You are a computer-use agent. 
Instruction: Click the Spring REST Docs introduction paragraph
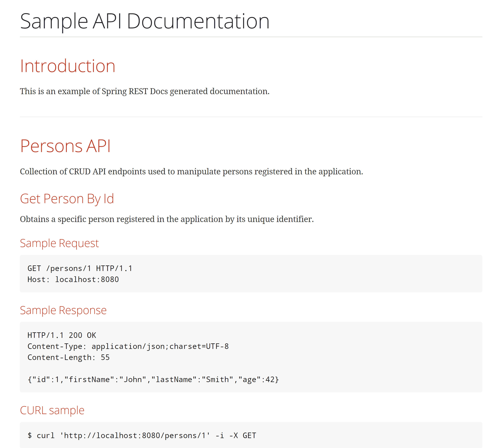click(x=145, y=91)
